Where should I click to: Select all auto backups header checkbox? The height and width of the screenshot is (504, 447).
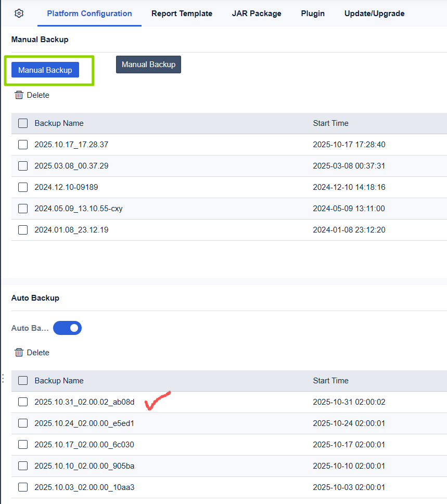pyautogui.click(x=23, y=381)
